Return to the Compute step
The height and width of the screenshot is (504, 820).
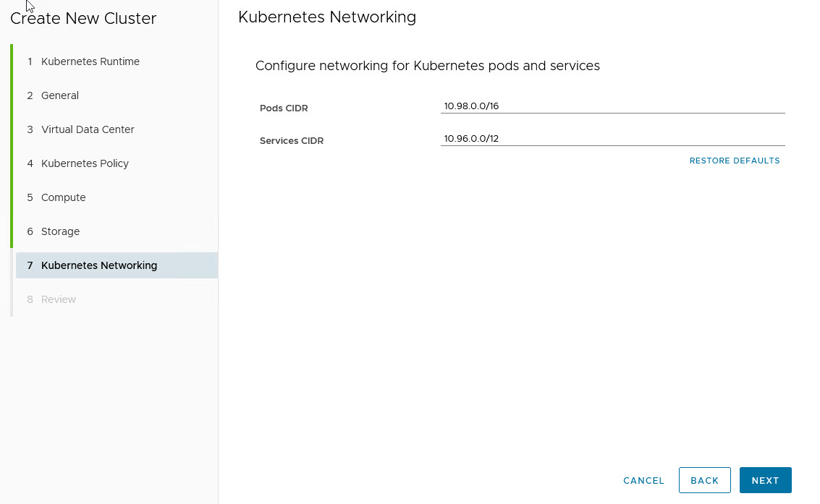pyautogui.click(x=63, y=197)
